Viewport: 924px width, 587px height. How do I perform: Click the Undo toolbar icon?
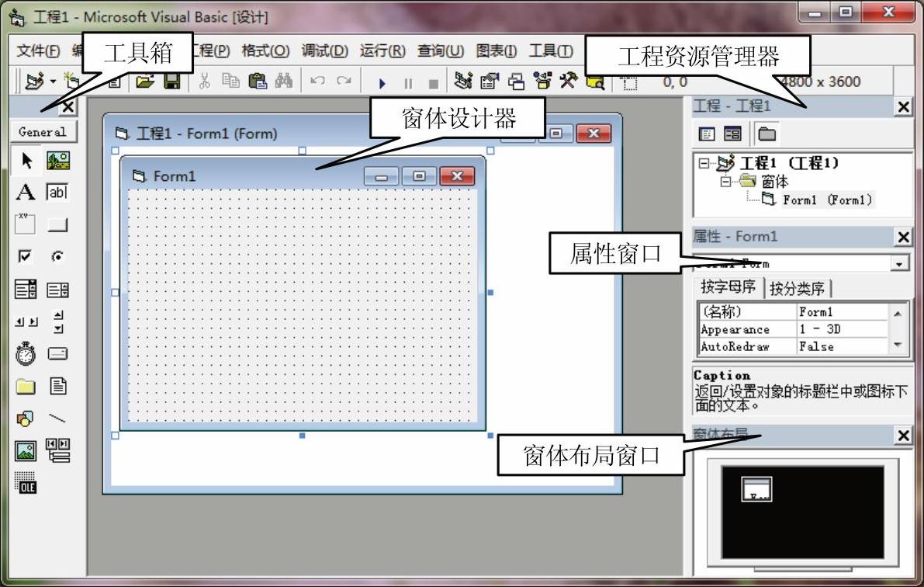pyautogui.click(x=317, y=81)
